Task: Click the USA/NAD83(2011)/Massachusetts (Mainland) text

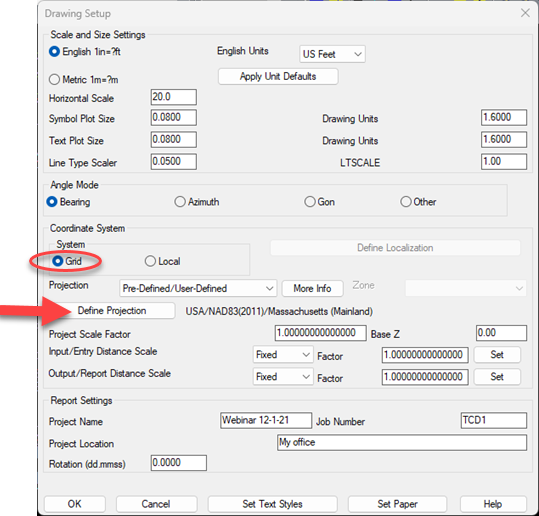Action: [x=279, y=311]
